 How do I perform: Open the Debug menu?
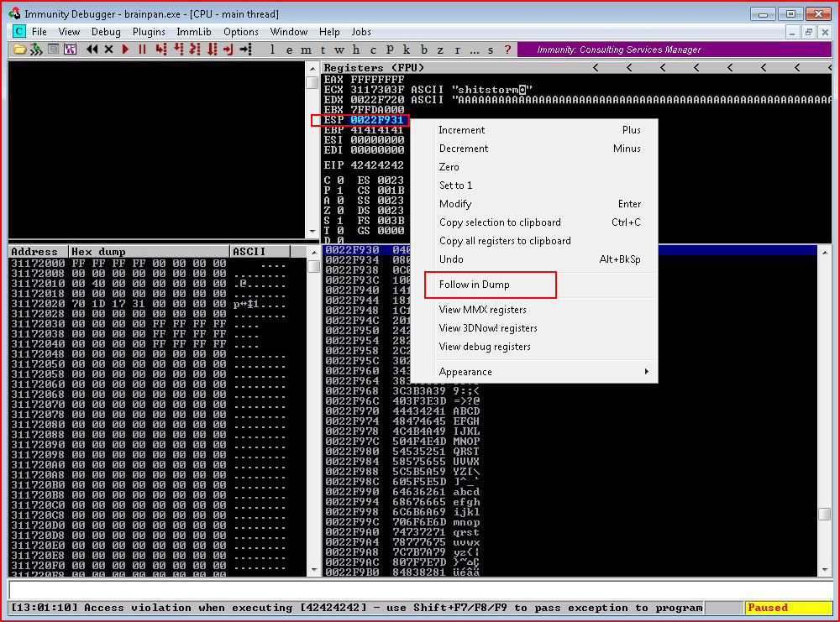click(x=106, y=32)
